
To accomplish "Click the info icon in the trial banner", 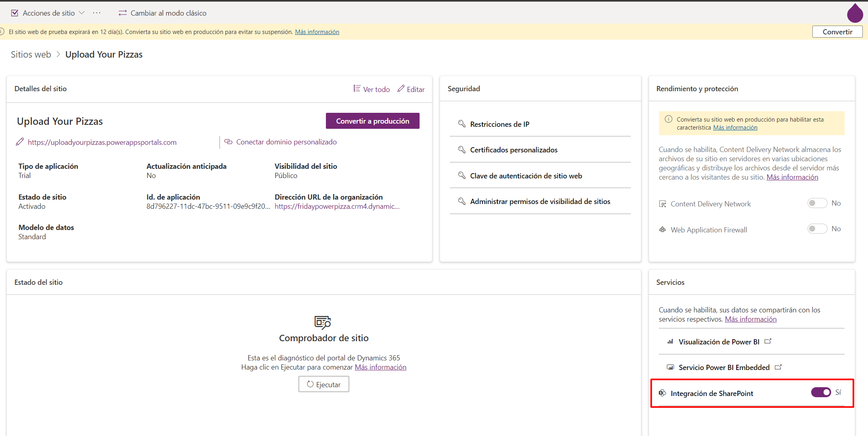I will pos(2,32).
